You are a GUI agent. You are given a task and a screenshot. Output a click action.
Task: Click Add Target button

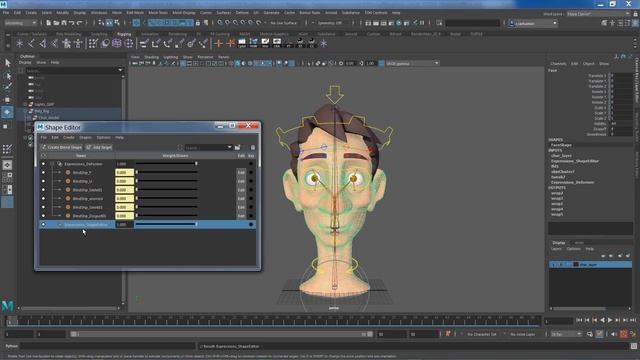point(98,147)
